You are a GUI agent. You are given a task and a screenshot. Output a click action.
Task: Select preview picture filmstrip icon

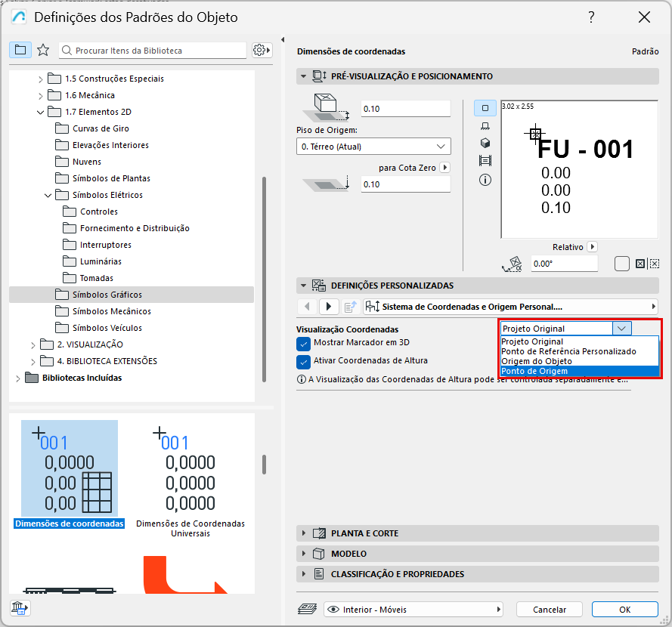click(485, 161)
